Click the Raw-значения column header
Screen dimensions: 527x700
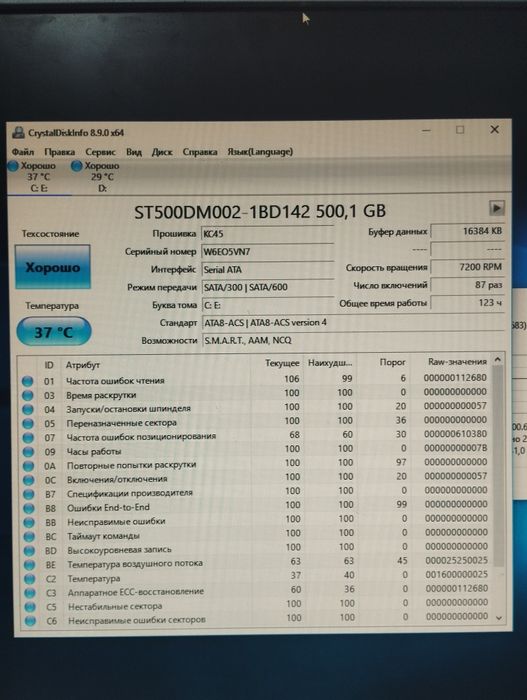click(457, 362)
